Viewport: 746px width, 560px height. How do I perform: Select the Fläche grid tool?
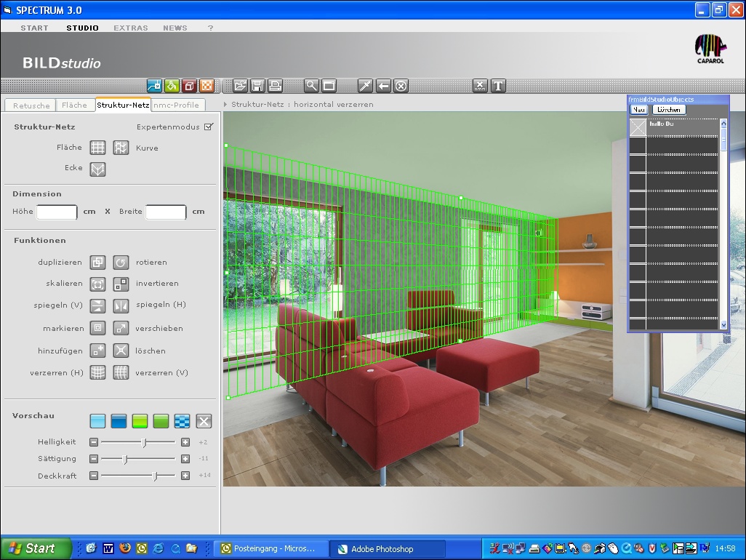point(97,148)
